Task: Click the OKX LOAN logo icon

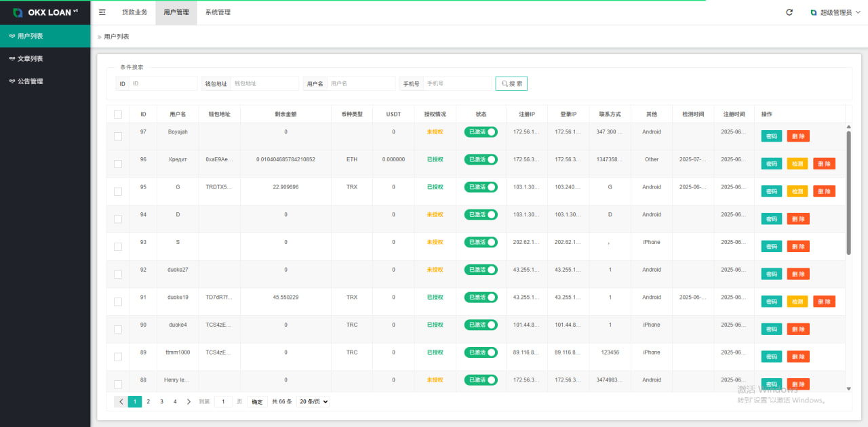Action: pos(18,12)
